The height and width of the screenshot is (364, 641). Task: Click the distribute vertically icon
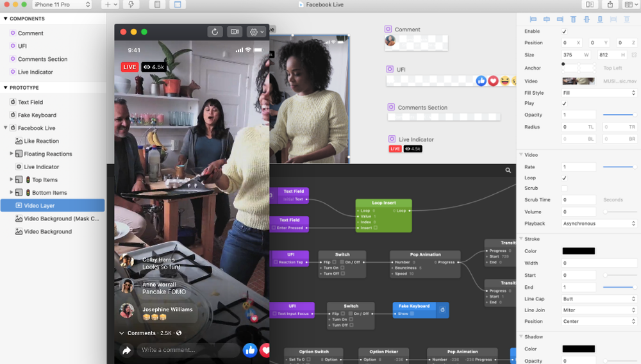tap(627, 19)
